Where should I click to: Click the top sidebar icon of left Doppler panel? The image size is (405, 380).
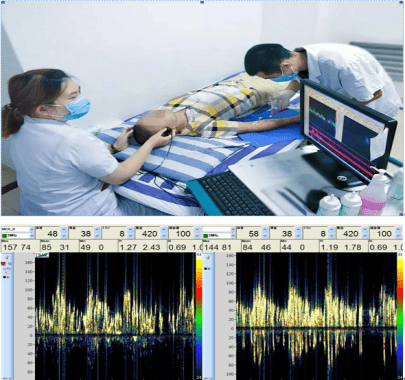coord(7,257)
